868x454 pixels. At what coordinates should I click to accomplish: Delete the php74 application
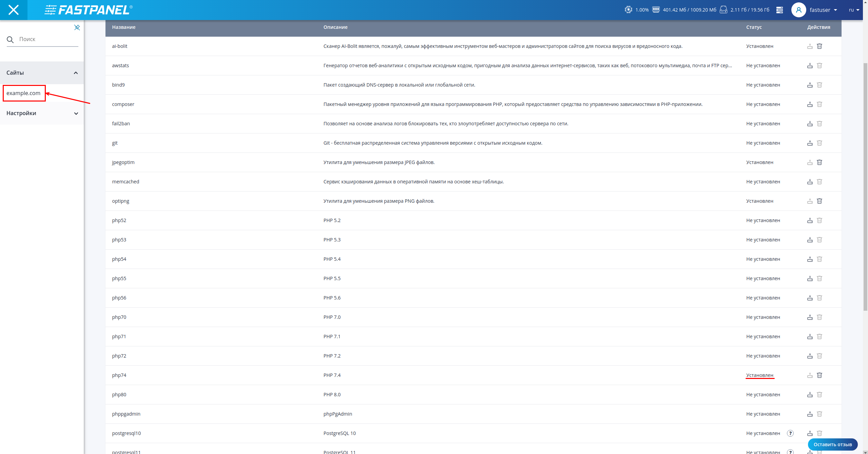coord(819,375)
